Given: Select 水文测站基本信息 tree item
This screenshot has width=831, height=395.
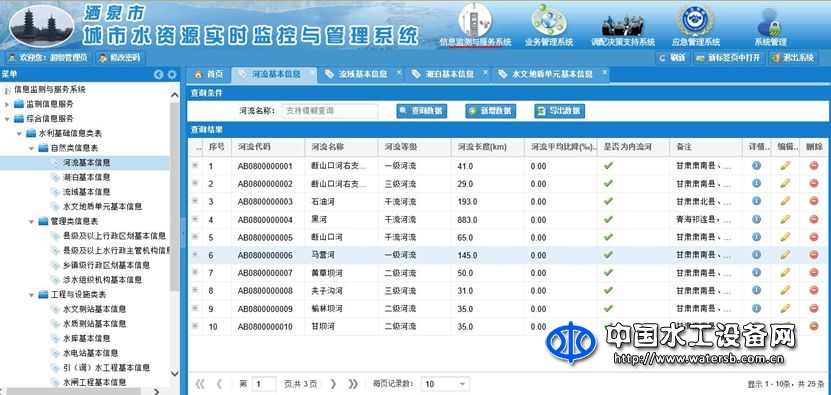Looking at the screenshot, I should [94, 309].
